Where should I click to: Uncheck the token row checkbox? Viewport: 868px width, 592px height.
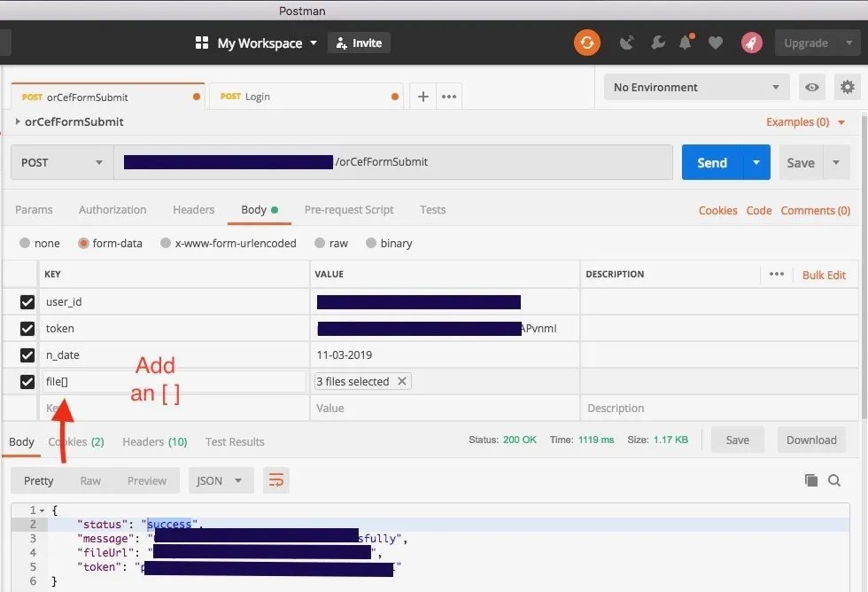pos(27,329)
